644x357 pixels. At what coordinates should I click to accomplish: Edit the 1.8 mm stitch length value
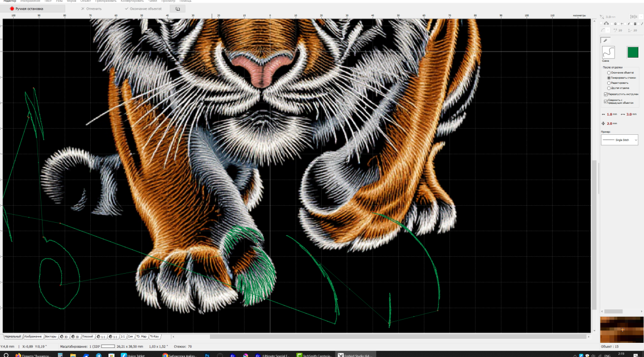pos(609,114)
